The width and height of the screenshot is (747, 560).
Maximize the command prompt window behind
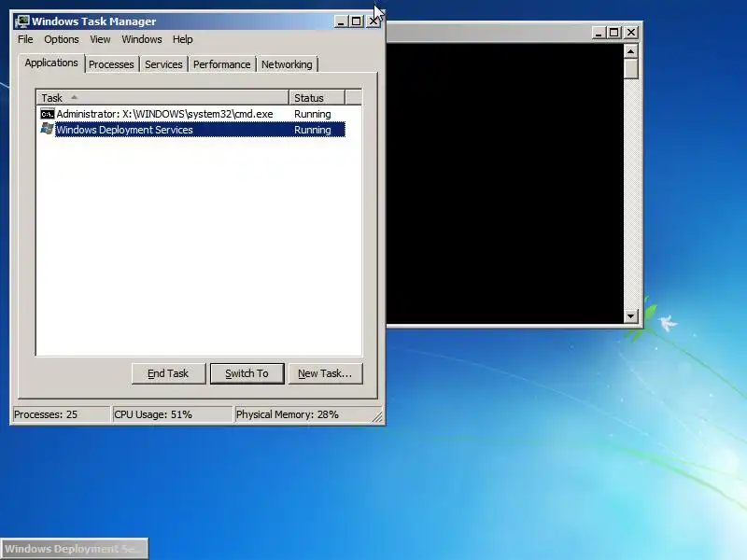coord(614,33)
